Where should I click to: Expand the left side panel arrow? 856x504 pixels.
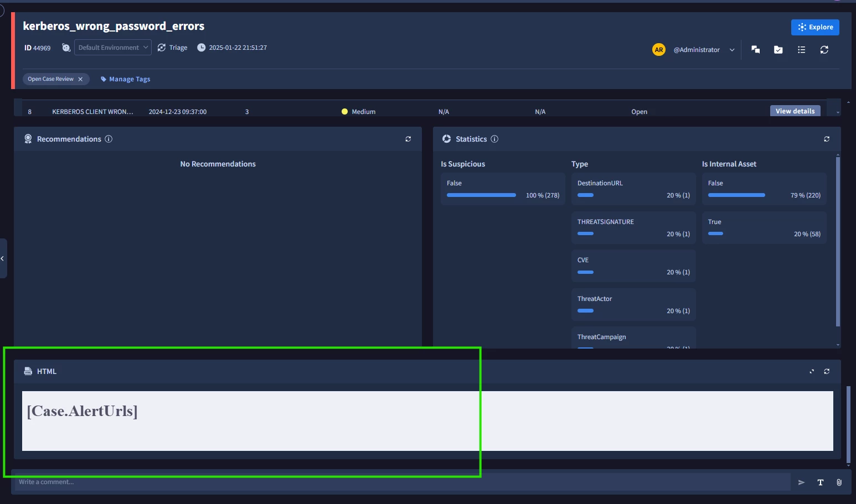[x=3, y=258]
